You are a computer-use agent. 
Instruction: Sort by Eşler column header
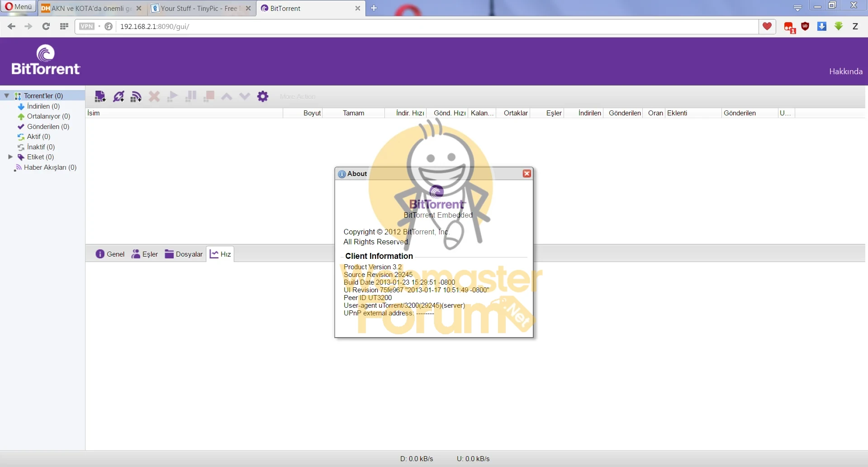547,113
